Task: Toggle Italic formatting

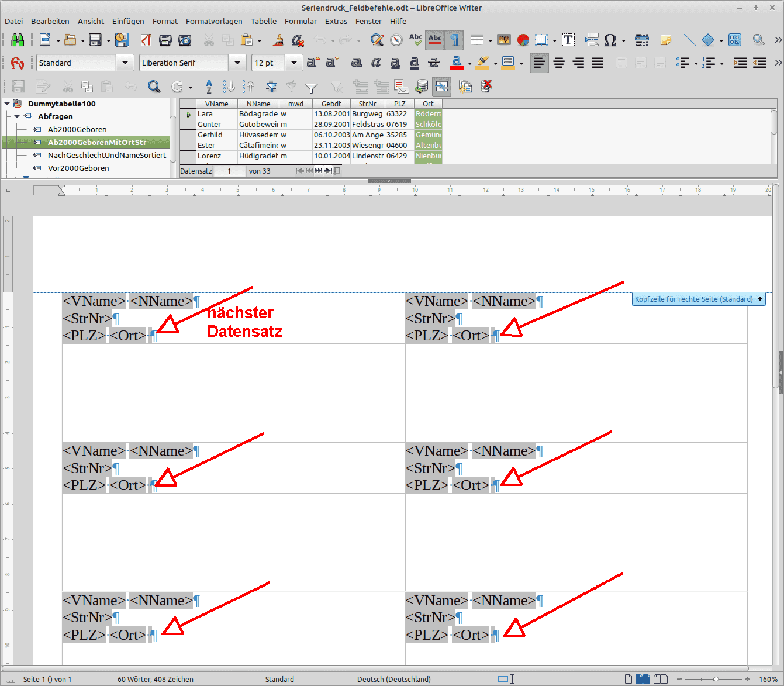Action: click(376, 63)
